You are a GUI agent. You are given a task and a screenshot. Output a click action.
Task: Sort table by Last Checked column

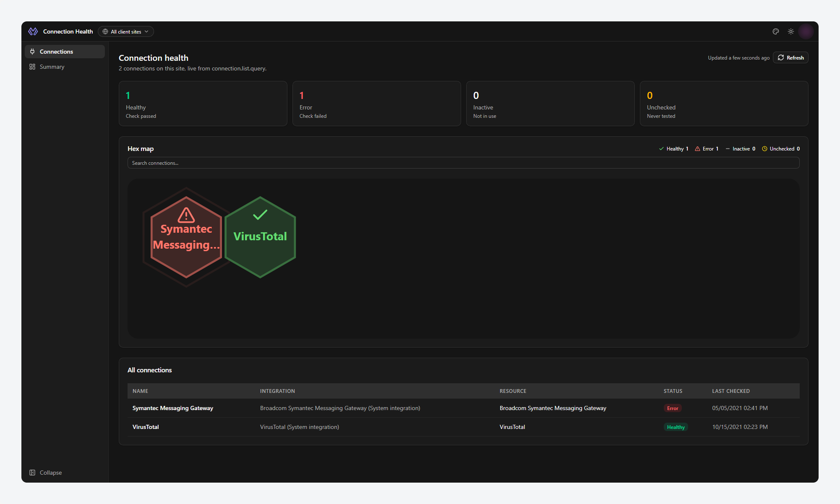click(x=731, y=391)
